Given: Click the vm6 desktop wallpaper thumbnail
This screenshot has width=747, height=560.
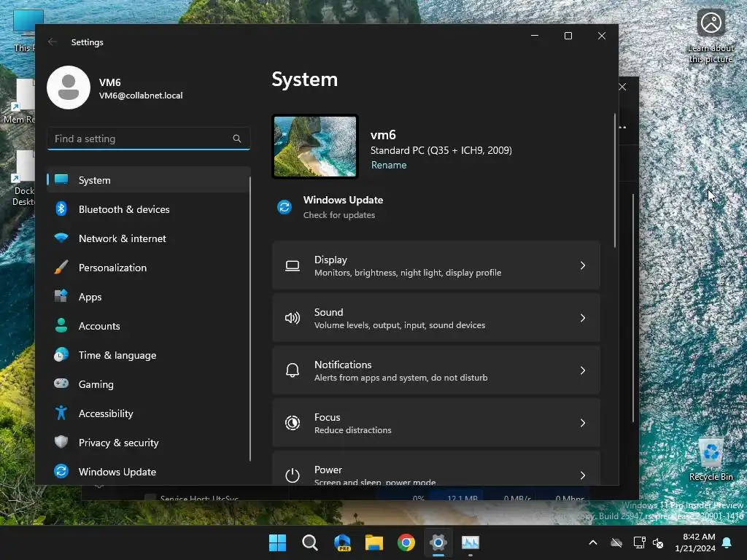Looking at the screenshot, I should click(x=315, y=147).
